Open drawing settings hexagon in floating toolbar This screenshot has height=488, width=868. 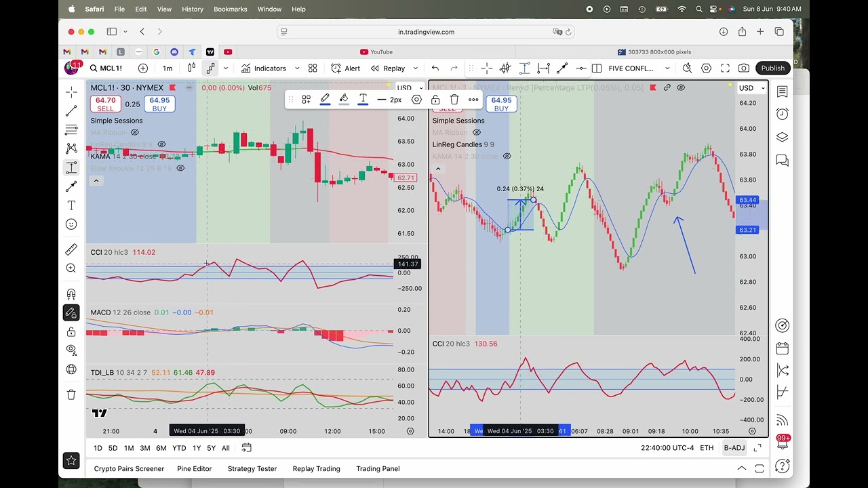pos(416,100)
